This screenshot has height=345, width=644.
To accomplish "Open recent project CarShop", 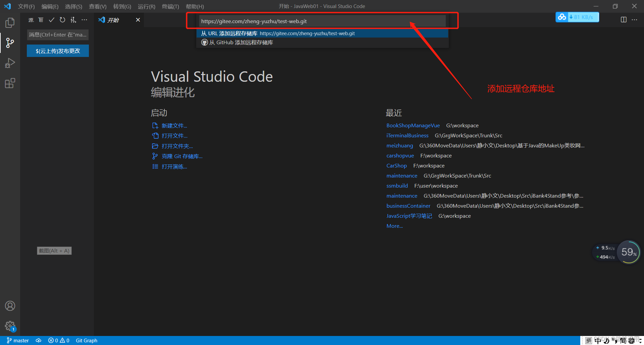I will (x=396, y=166).
